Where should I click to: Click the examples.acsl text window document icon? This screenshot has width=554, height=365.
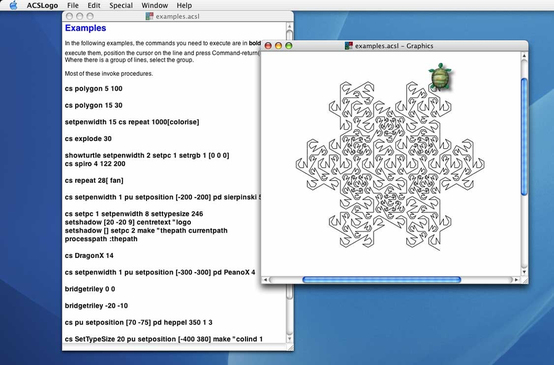(149, 16)
